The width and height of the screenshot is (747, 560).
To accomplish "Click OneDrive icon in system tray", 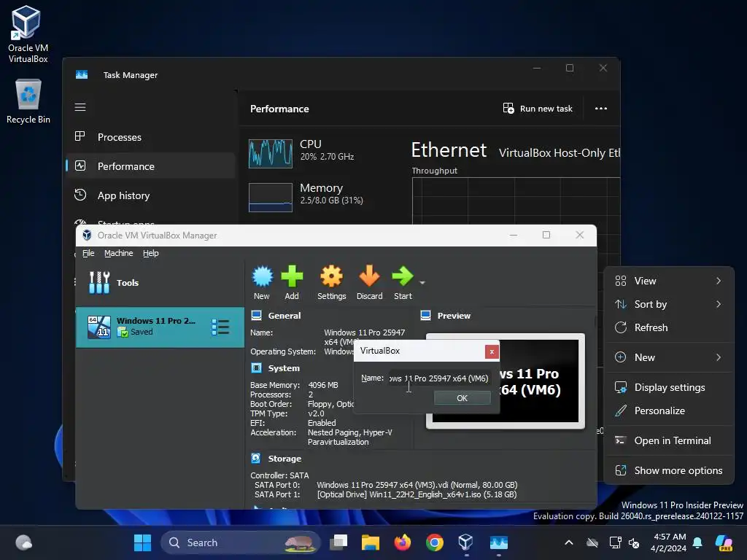I will [x=592, y=542].
